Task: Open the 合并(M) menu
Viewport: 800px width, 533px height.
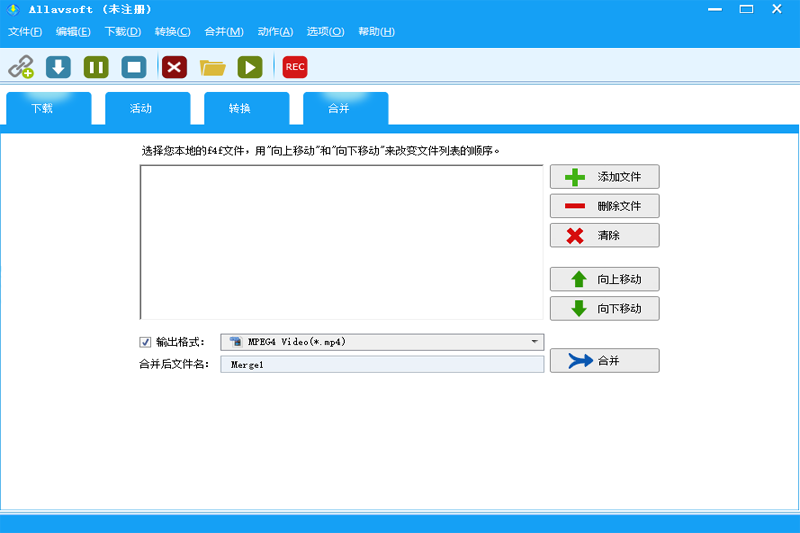Action: tap(223, 32)
